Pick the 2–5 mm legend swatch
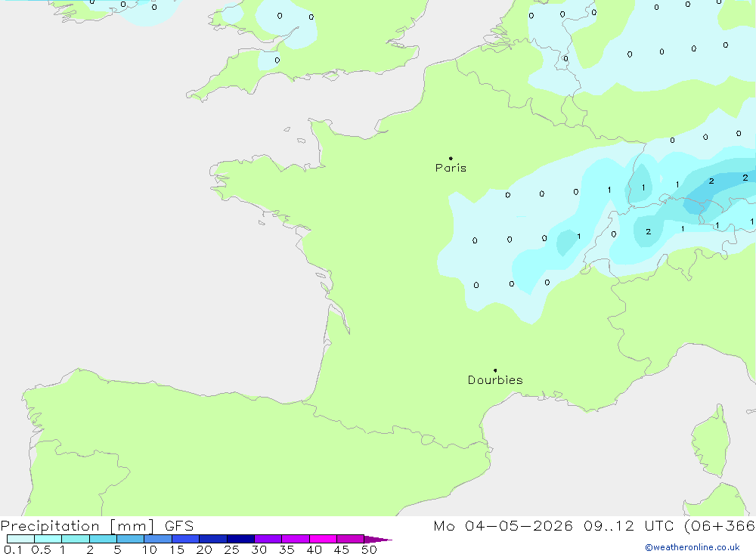This screenshot has height=554, width=756. [103, 539]
